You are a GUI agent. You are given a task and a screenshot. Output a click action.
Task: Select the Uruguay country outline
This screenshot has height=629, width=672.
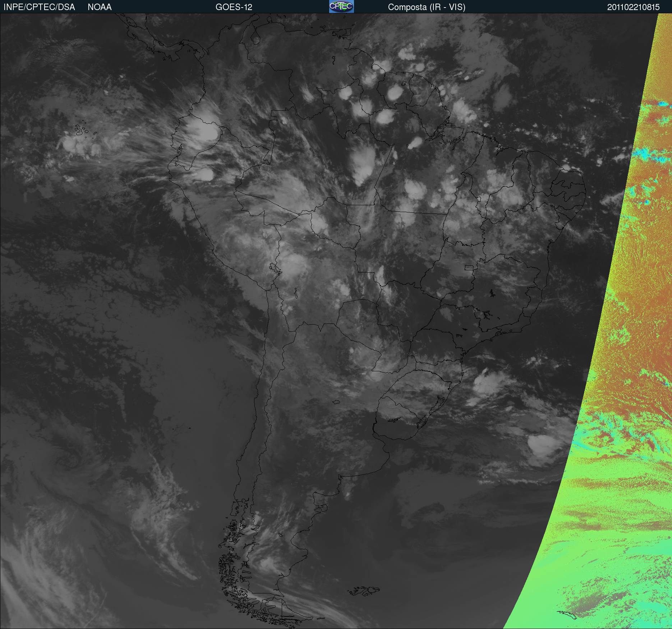tap(399, 419)
